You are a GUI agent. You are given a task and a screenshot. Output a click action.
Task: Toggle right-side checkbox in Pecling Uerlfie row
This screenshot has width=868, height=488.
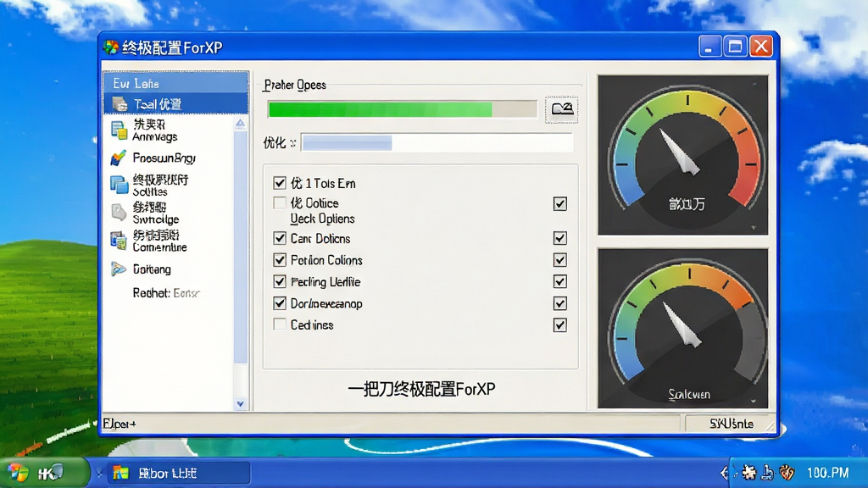pos(559,281)
